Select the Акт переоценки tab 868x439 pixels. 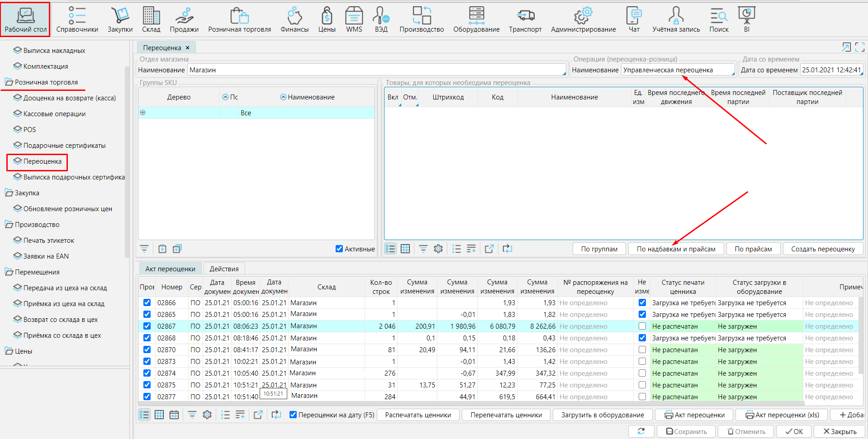click(170, 269)
